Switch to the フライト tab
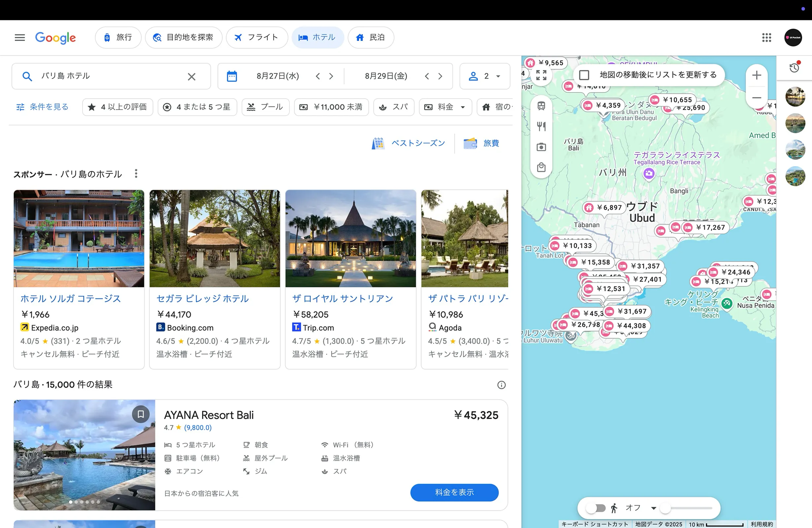This screenshot has width=812, height=528. pyautogui.click(x=257, y=38)
